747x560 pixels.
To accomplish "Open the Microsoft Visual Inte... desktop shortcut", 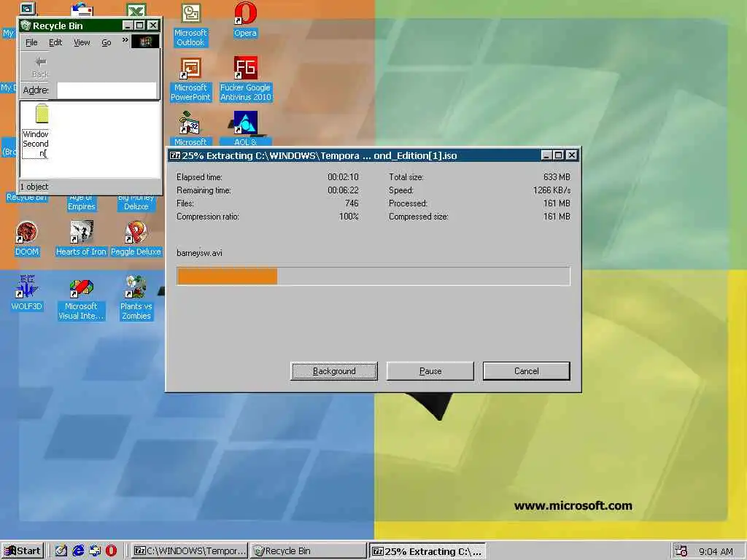I will coord(82,287).
